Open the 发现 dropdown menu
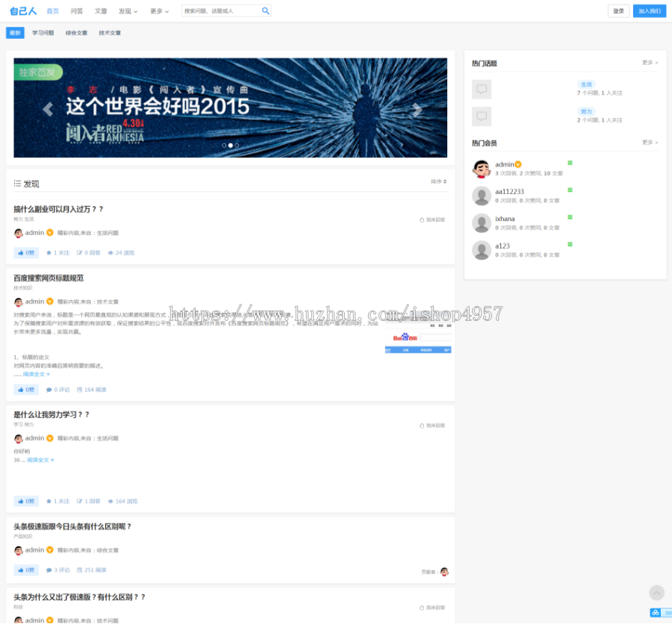 pos(128,11)
